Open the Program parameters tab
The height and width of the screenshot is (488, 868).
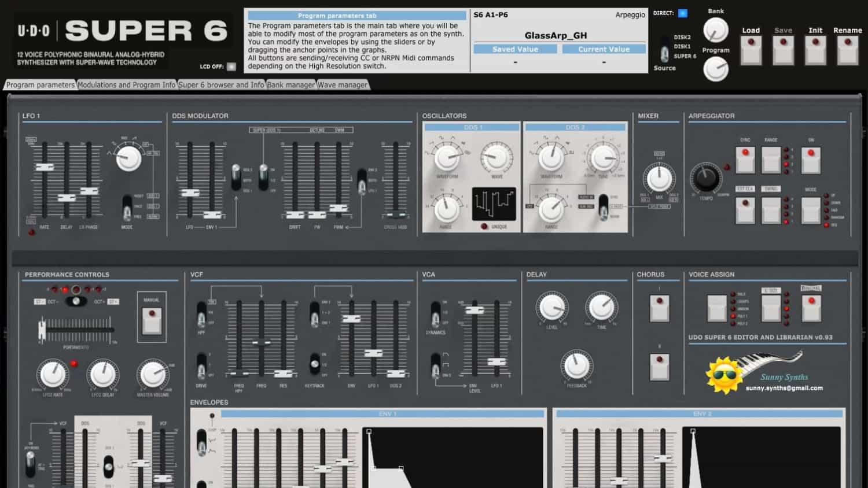click(40, 85)
